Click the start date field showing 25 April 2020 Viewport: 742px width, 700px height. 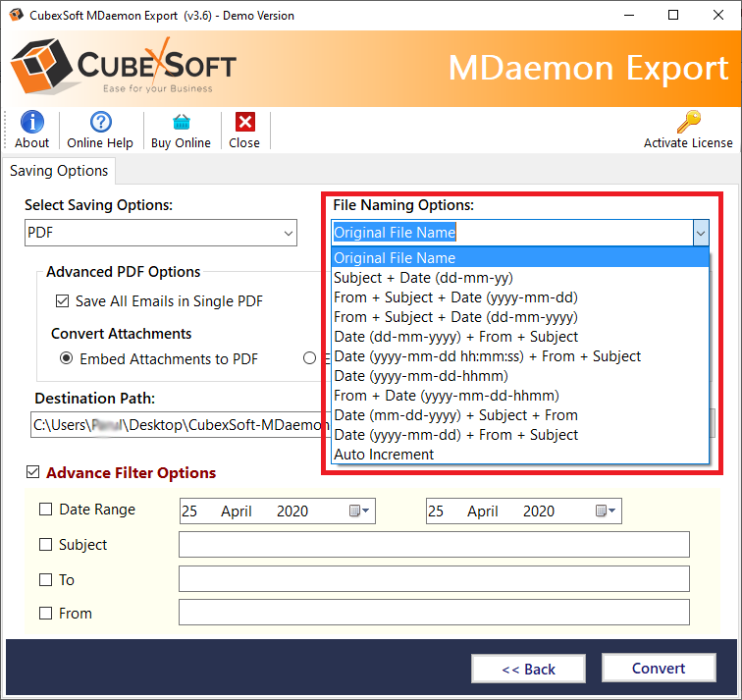pyautogui.click(x=278, y=512)
